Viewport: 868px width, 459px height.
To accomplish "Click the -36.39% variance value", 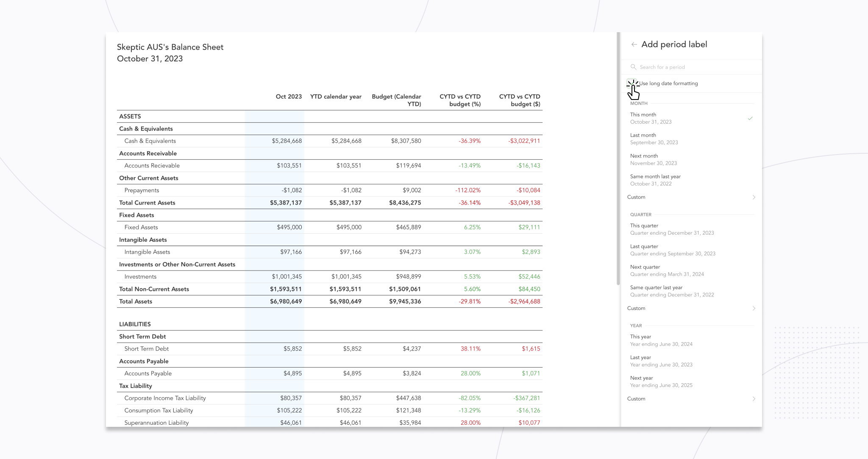I will pos(470,141).
